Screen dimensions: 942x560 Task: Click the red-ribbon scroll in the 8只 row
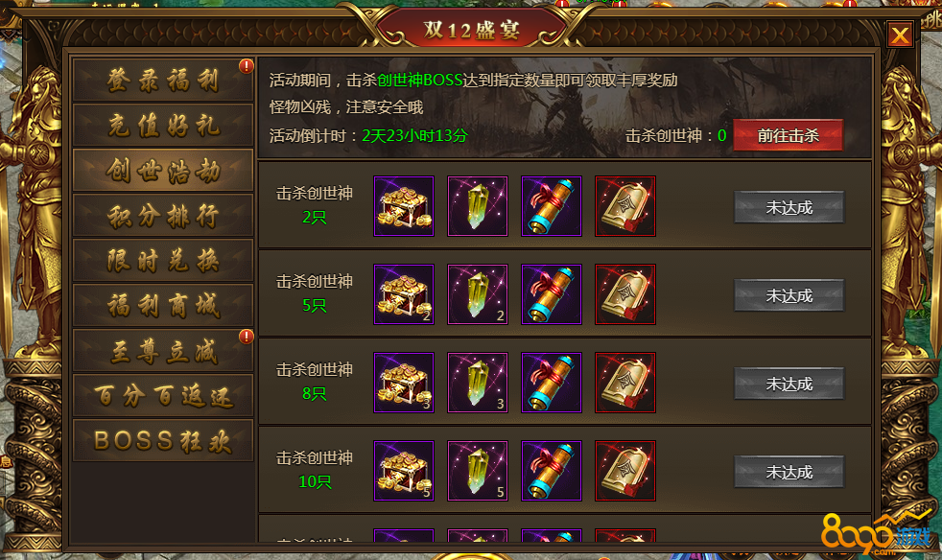pos(552,383)
